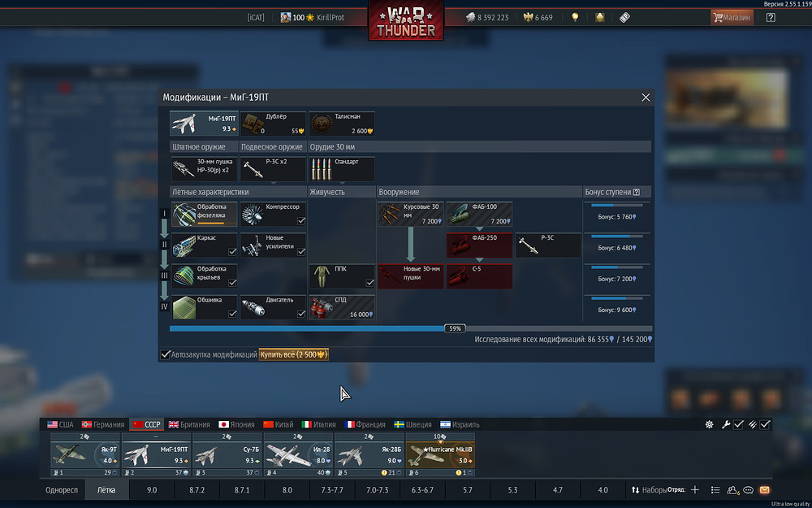Toggle the Двигатель modification checkbox
This screenshot has width=812, height=508.
[301, 314]
